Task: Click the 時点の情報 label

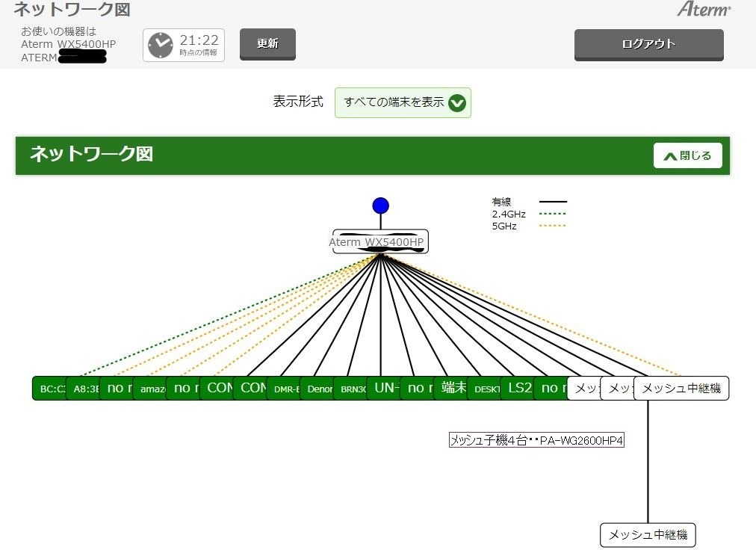Action: tap(198, 52)
